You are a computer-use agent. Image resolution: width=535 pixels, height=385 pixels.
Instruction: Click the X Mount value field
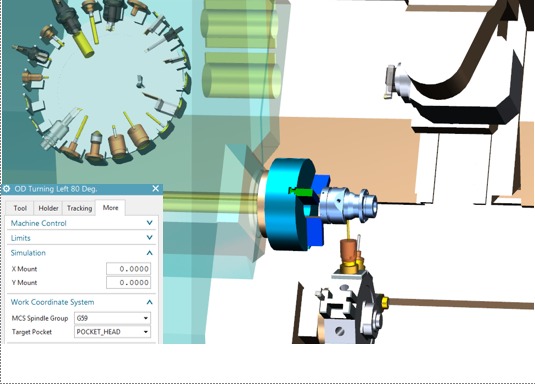coord(128,269)
